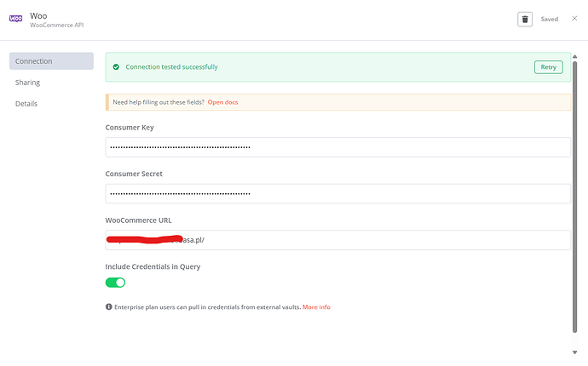Focus the Consumer Secret field

pyautogui.click(x=337, y=194)
